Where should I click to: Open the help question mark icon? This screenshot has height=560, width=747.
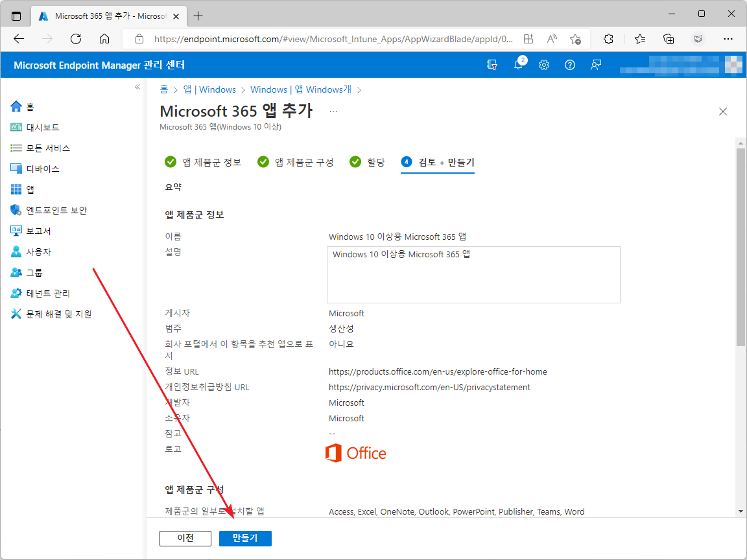pyautogui.click(x=570, y=65)
